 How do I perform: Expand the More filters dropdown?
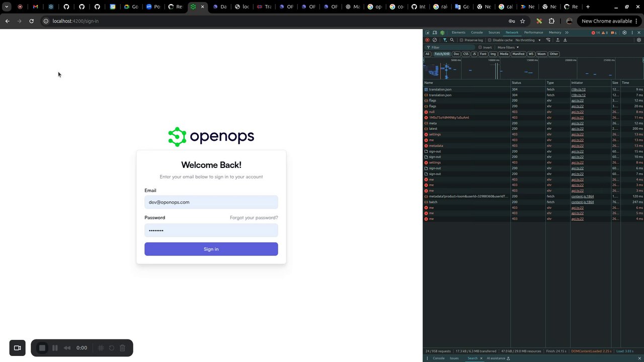pos(508,47)
